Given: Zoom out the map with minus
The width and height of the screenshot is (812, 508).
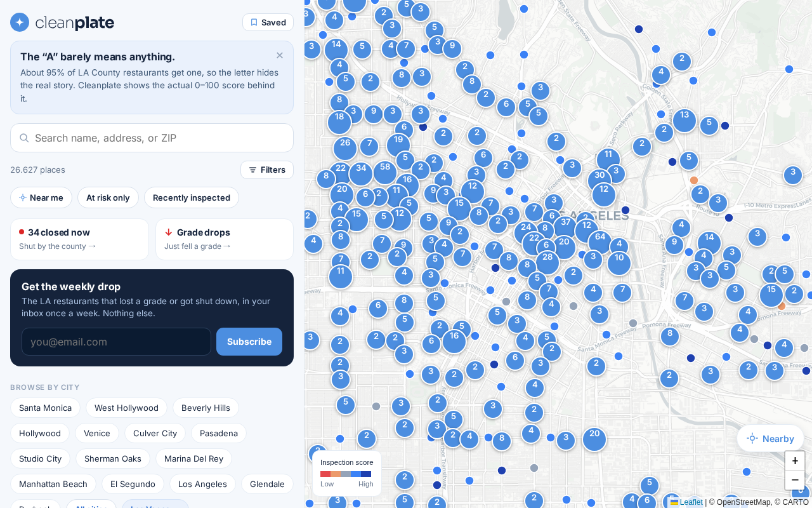Looking at the screenshot, I should [795, 480].
